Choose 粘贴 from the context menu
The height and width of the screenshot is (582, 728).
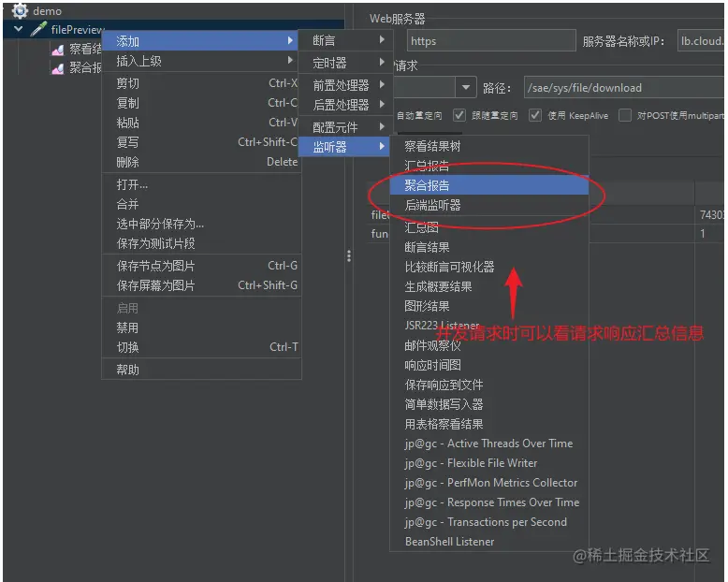(x=201, y=123)
